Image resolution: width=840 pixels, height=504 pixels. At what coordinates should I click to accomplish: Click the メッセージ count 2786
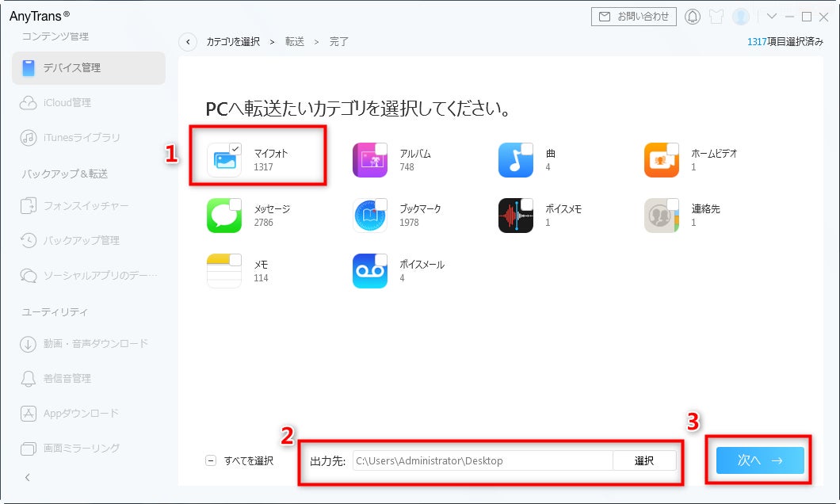click(264, 222)
